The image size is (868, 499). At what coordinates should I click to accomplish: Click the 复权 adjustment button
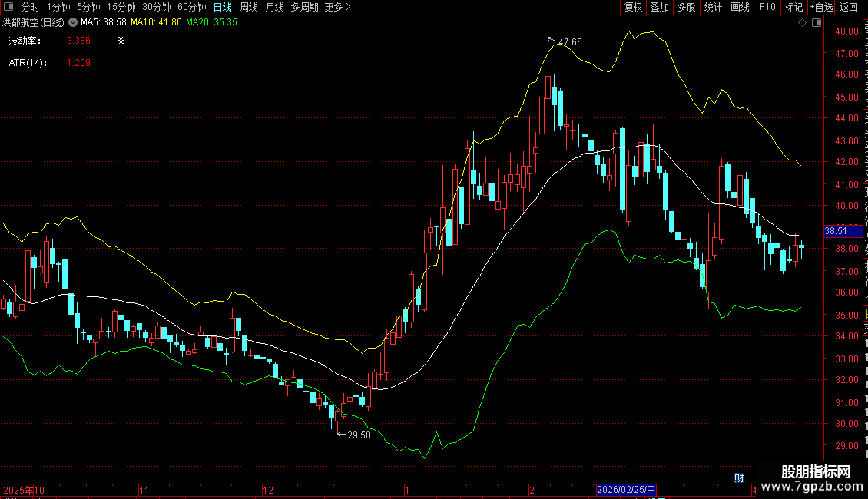(633, 7)
